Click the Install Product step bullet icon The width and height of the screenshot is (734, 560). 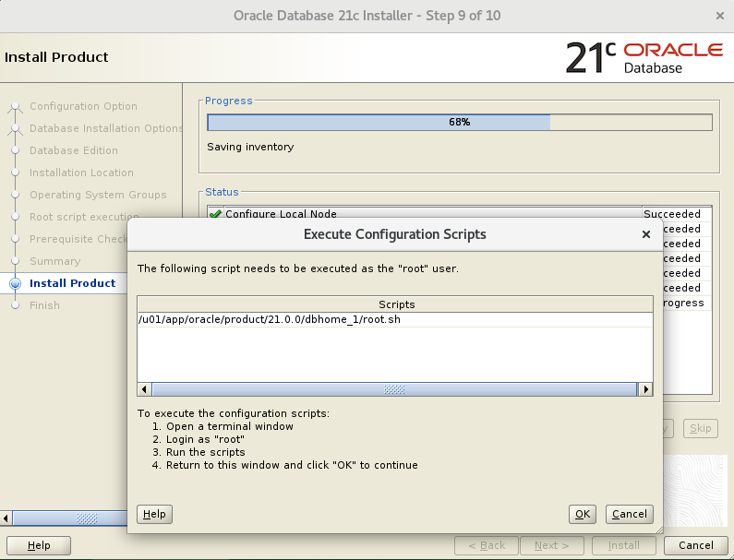(x=16, y=283)
